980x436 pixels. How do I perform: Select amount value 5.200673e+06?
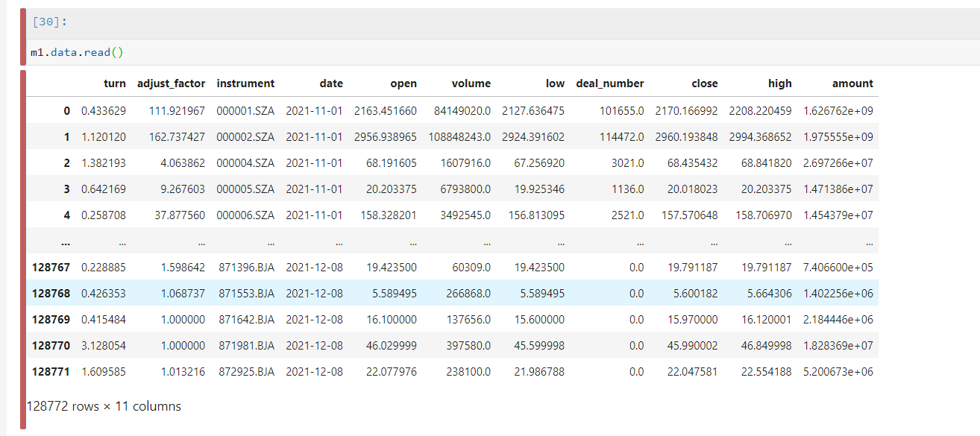[x=838, y=372]
